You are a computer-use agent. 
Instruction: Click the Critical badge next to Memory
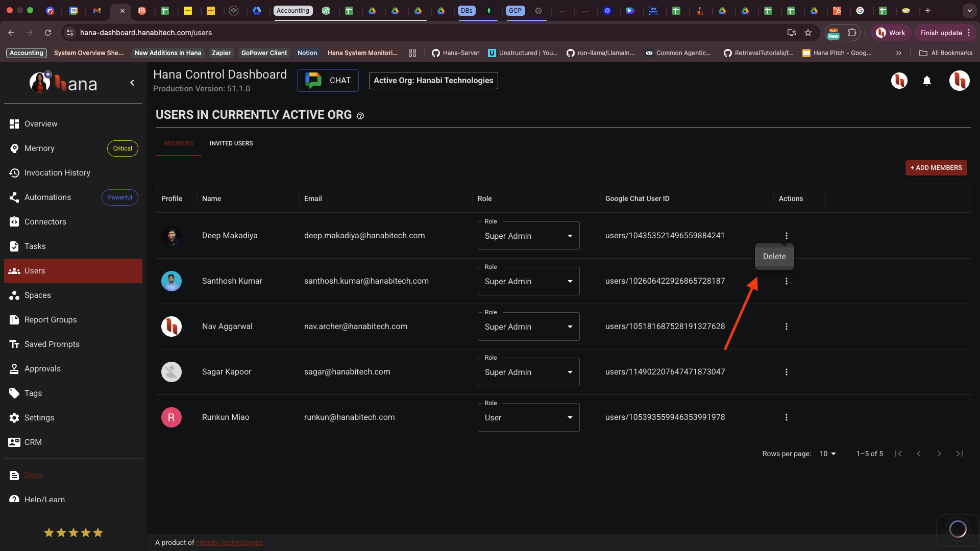[122, 148]
